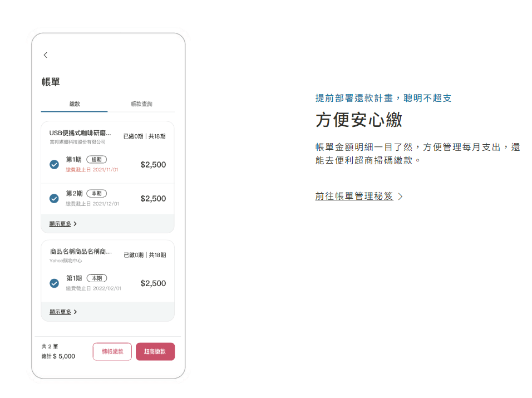
Task: Click the 逾期 badge on 第1期
Action: point(97,159)
